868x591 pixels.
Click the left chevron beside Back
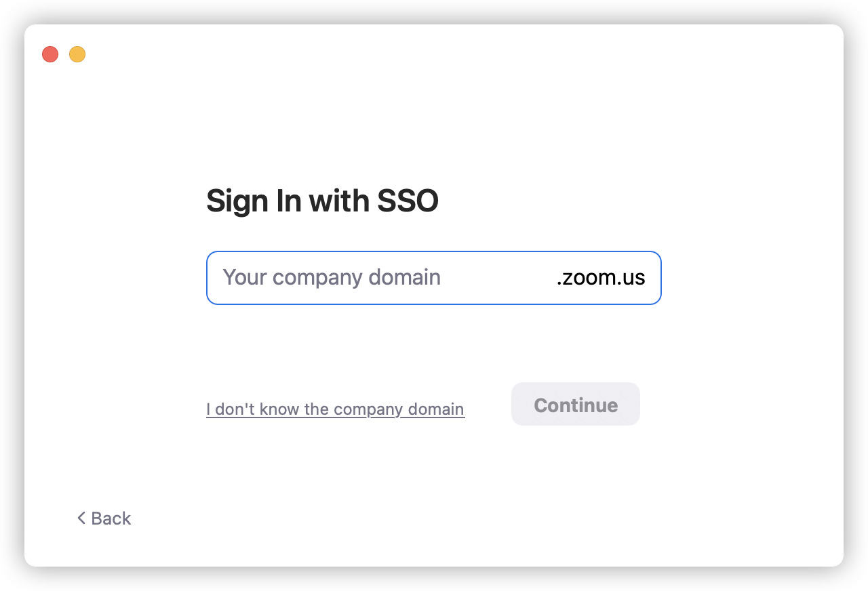click(81, 518)
